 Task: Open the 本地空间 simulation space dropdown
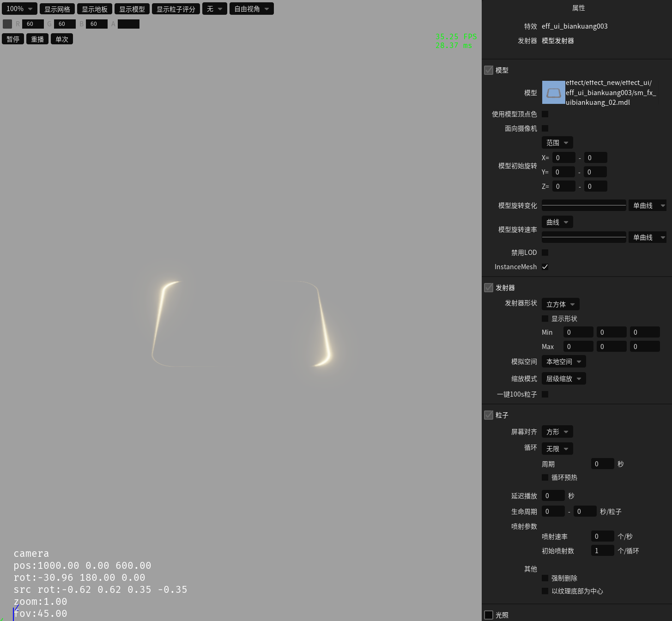564,362
